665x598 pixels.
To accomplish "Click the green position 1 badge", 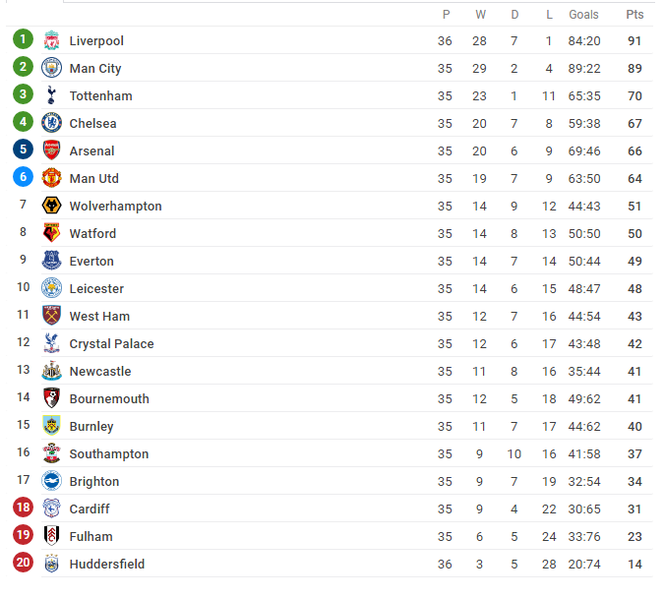I will click(x=23, y=39).
